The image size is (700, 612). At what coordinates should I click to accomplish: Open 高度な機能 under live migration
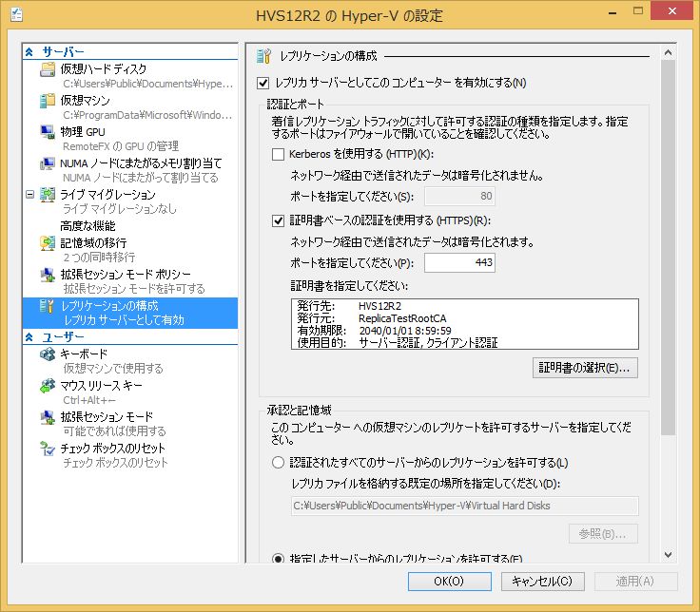pos(87,226)
